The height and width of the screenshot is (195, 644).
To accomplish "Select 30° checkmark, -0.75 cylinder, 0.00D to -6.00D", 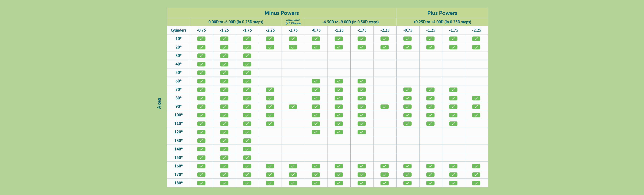I will 201,56.
